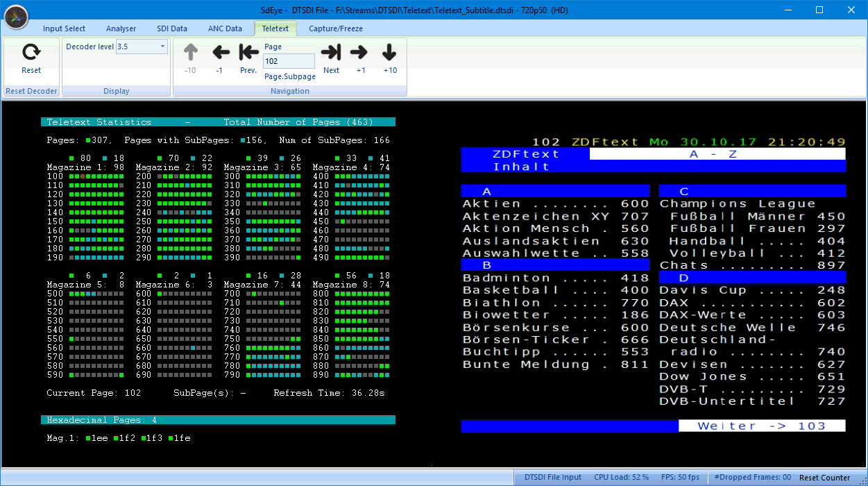
Task: Click 'DVB-Untertitel 727' entry
Action: click(753, 401)
